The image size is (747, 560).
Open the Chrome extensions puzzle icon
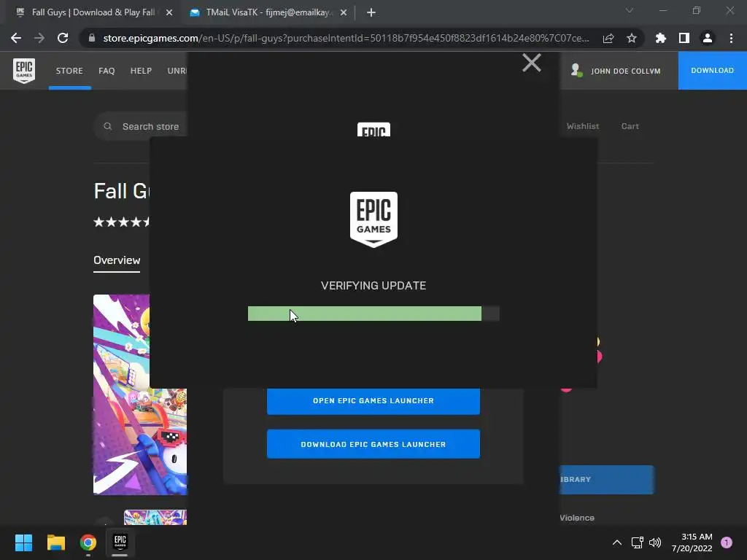660,38
